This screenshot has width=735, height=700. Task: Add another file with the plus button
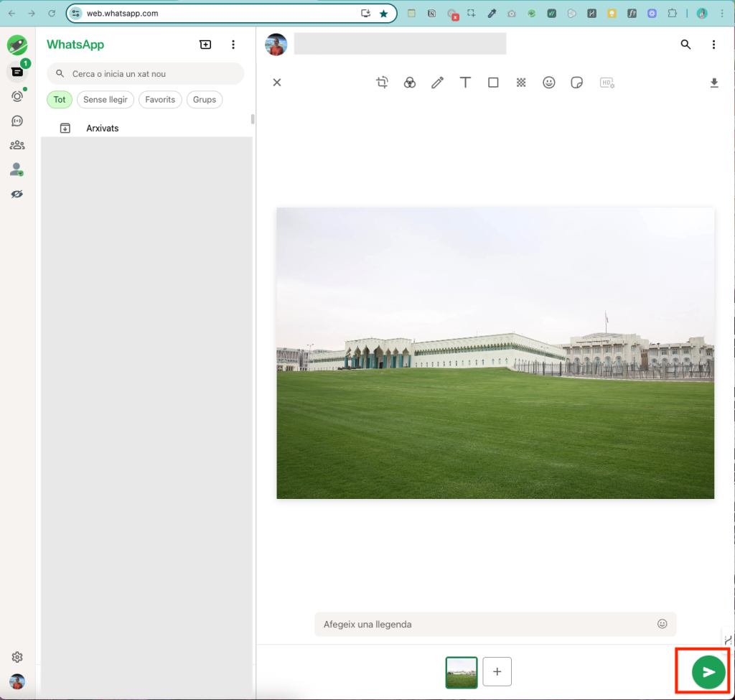[x=497, y=672]
